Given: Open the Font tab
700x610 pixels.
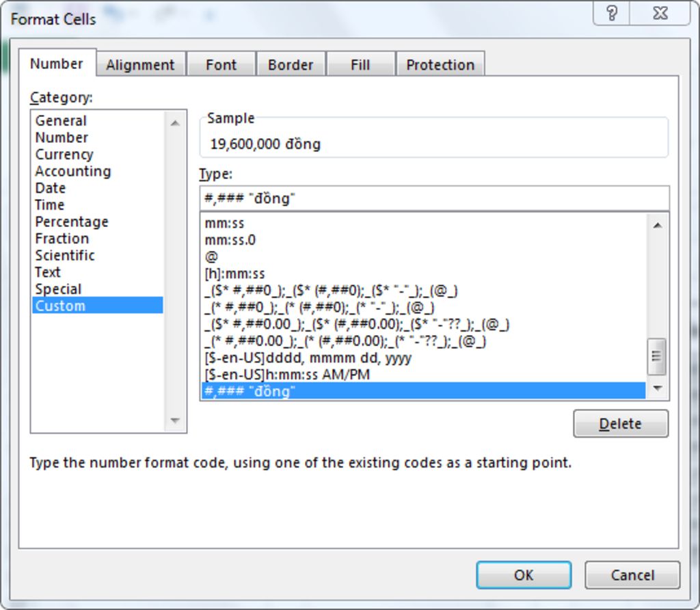Looking at the screenshot, I should click(x=221, y=65).
